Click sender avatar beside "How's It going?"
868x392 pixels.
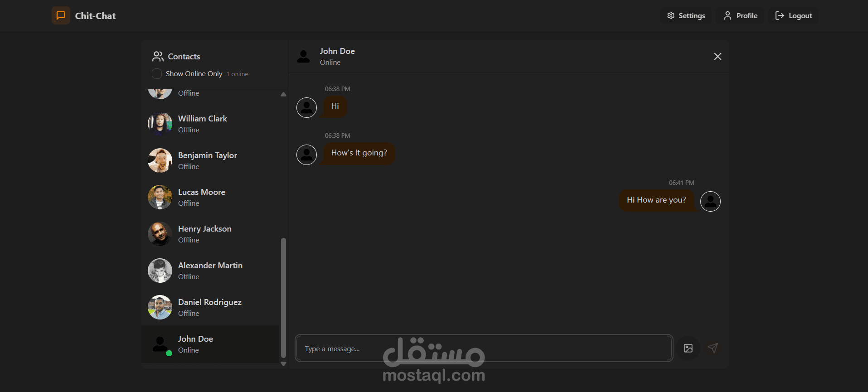click(x=306, y=155)
